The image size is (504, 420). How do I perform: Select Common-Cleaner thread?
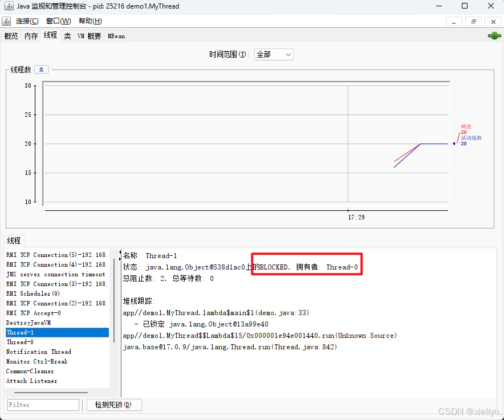57,371
